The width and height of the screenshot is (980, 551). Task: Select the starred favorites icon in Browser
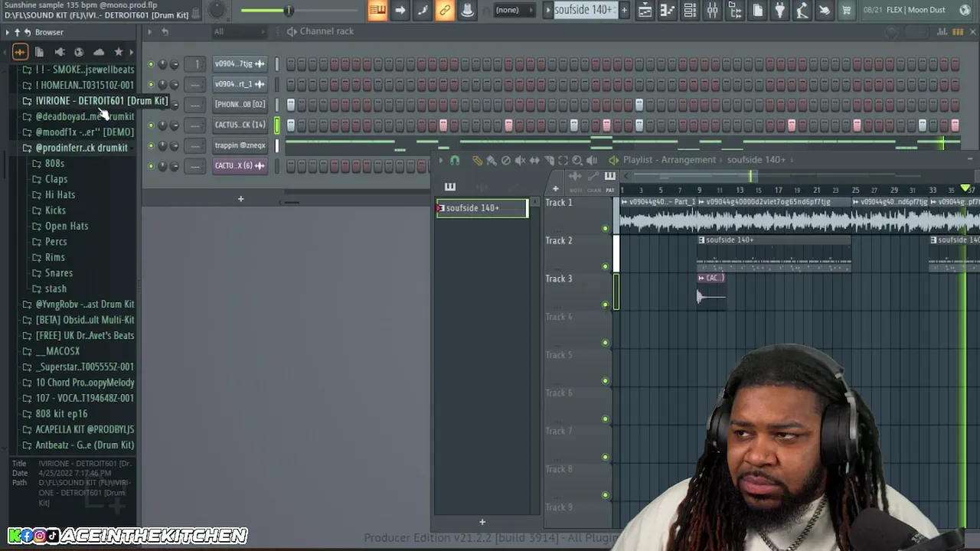click(119, 52)
